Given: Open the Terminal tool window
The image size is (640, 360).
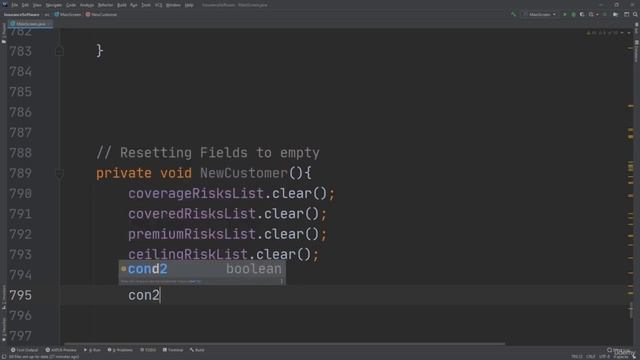Looking at the screenshot, I should click(x=173, y=350).
